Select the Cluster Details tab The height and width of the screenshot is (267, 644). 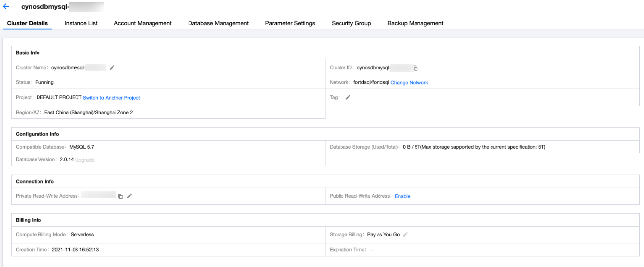coord(28,23)
